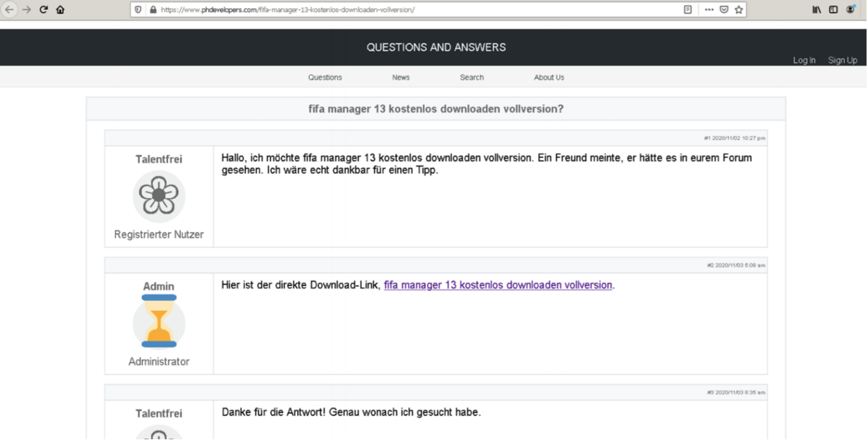This screenshot has width=868, height=441.
Task: Bookmark this page with star icon
Action: (739, 10)
